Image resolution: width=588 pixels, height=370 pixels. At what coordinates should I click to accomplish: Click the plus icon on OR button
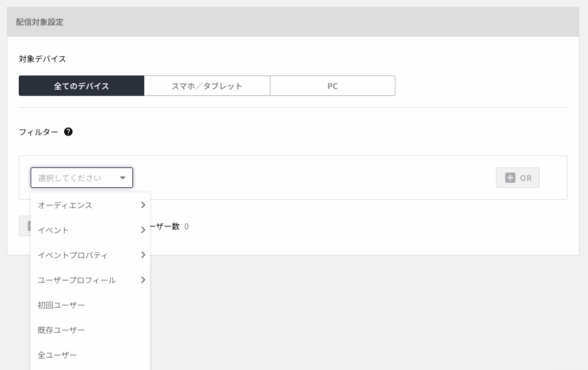tap(510, 178)
